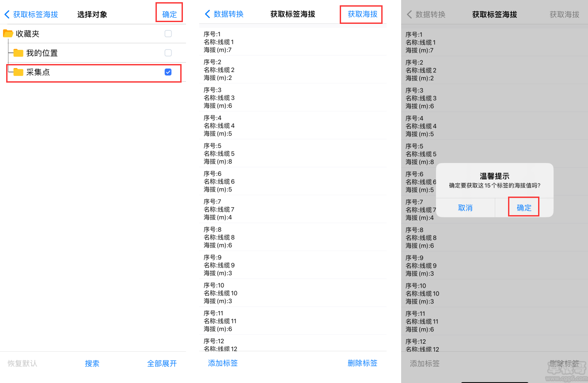Click 海拔(m):4 under 线缆7 in middle list
The height and width of the screenshot is (383, 588).
218,217
